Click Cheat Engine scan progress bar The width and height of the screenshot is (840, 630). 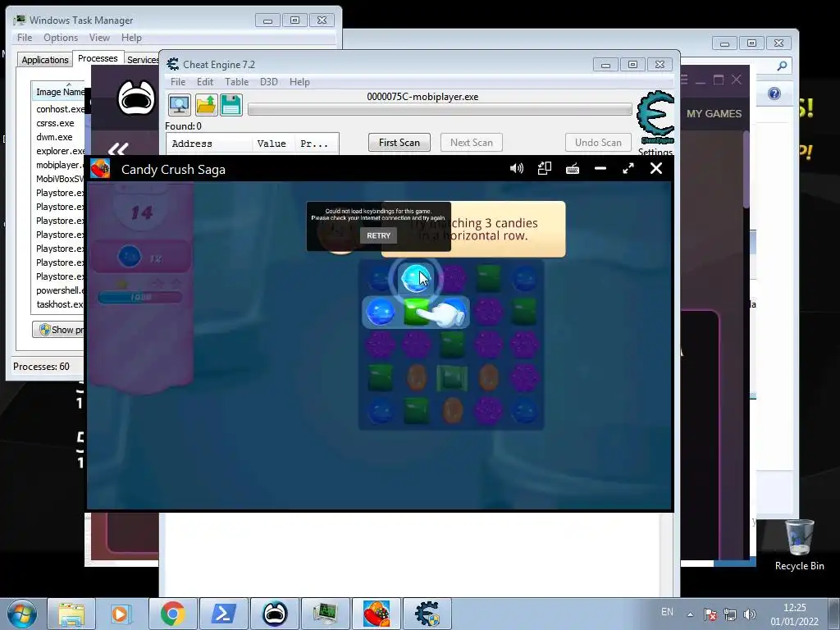click(x=440, y=109)
